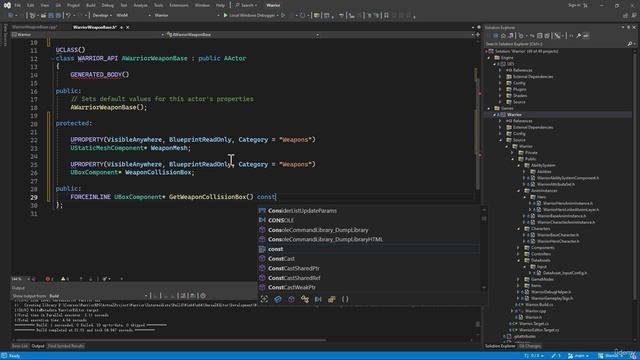The image size is (640, 360).
Task: Click Collapse All icon in Solution Explorer
Action: tap(540, 36)
